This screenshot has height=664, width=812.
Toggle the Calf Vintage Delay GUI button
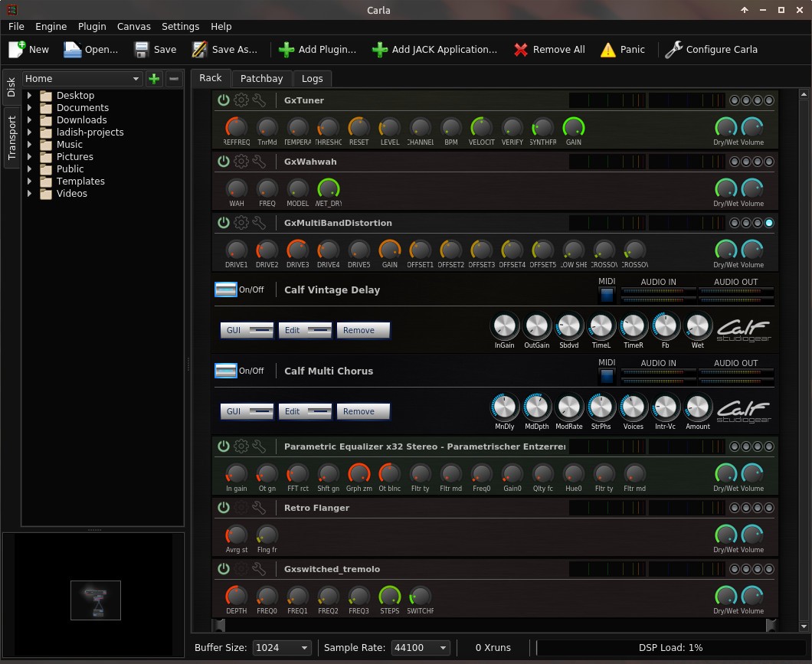point(247,330)
